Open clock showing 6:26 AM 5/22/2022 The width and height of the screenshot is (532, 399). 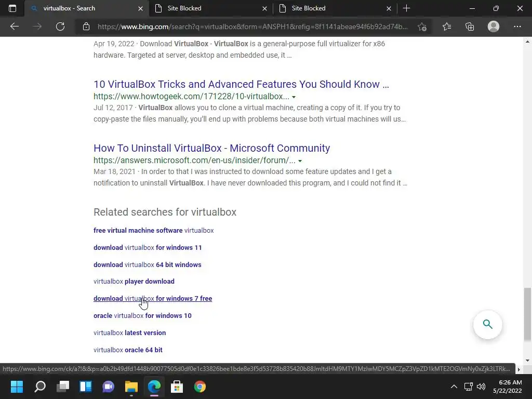507,387
